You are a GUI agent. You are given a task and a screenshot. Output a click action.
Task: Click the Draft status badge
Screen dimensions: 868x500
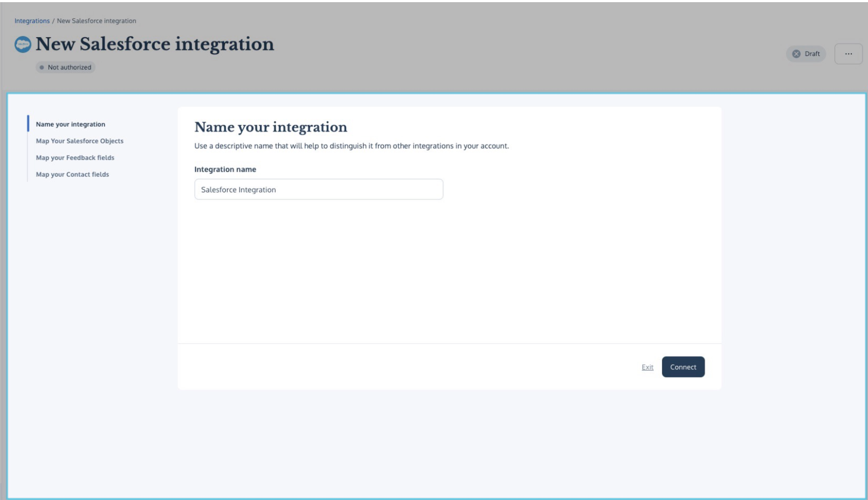[x=806, y=54]
